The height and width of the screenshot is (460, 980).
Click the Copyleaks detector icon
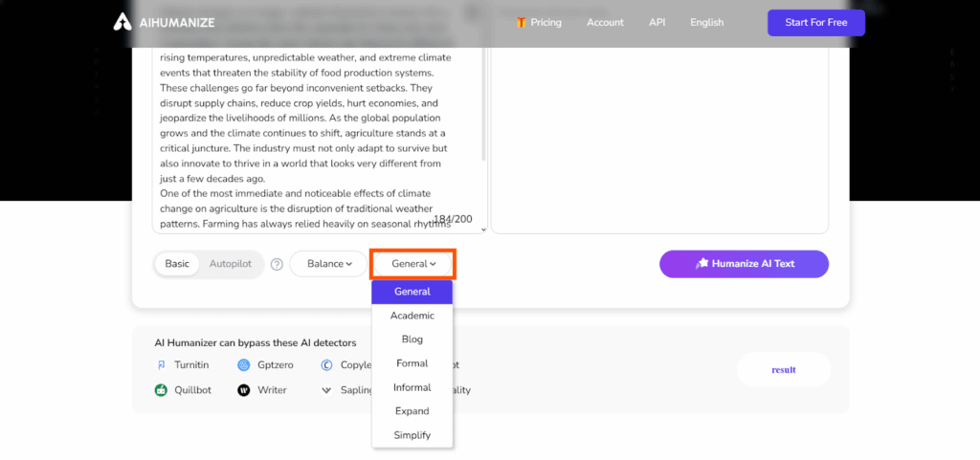point(327,365)
